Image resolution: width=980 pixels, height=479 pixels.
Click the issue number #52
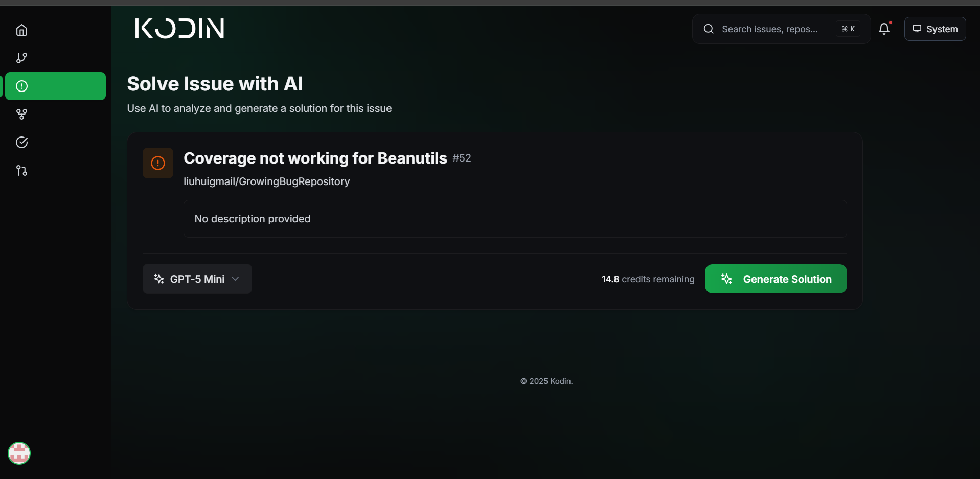coord(462,158)
